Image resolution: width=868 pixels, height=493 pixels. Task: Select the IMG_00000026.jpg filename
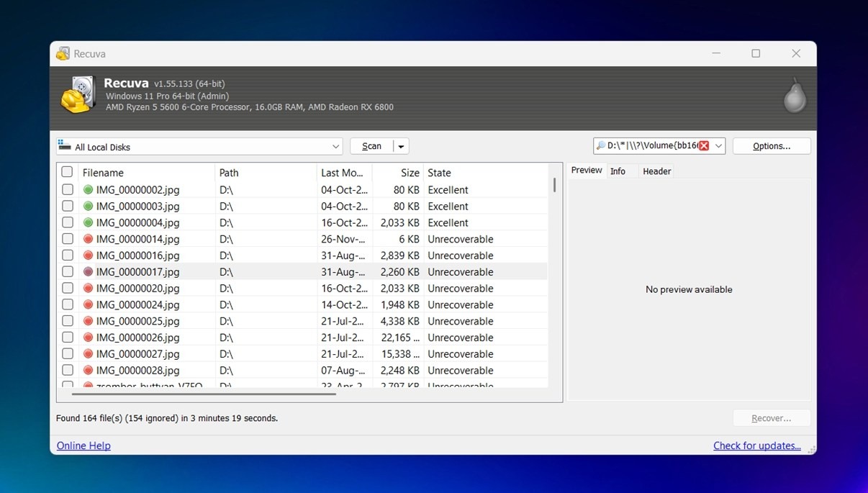(x=137, y=338)
